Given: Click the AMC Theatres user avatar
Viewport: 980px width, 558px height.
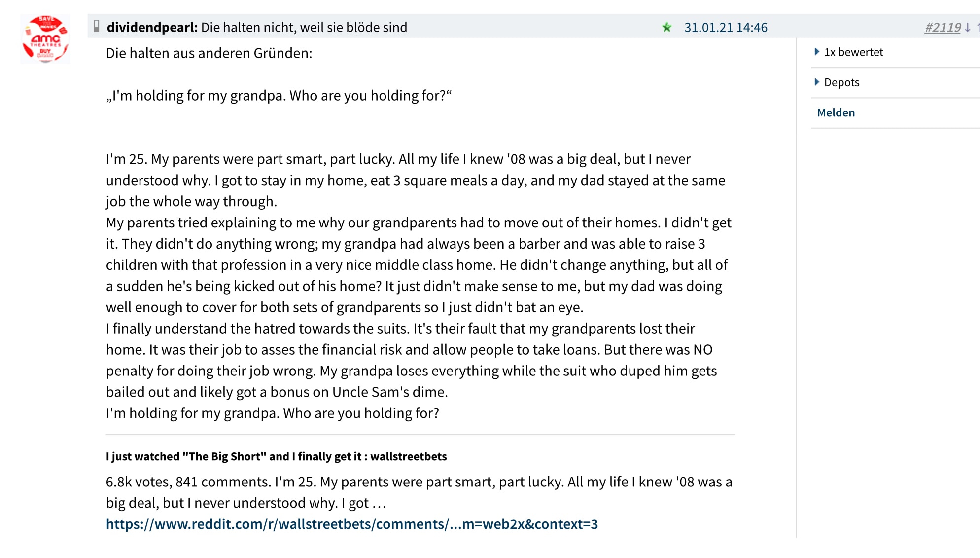Looking at the screenshot, I should coord(45,39).
